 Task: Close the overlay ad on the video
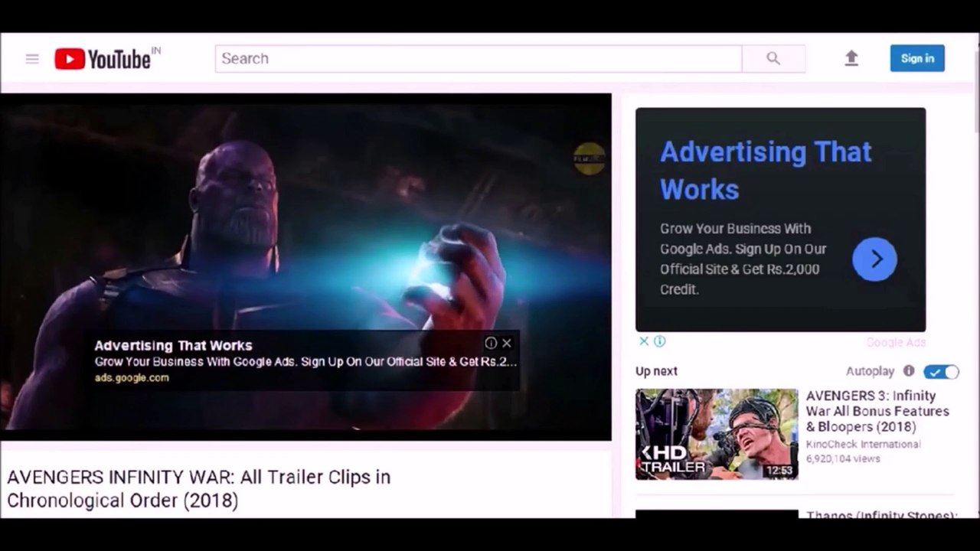[x=507, y=344]
